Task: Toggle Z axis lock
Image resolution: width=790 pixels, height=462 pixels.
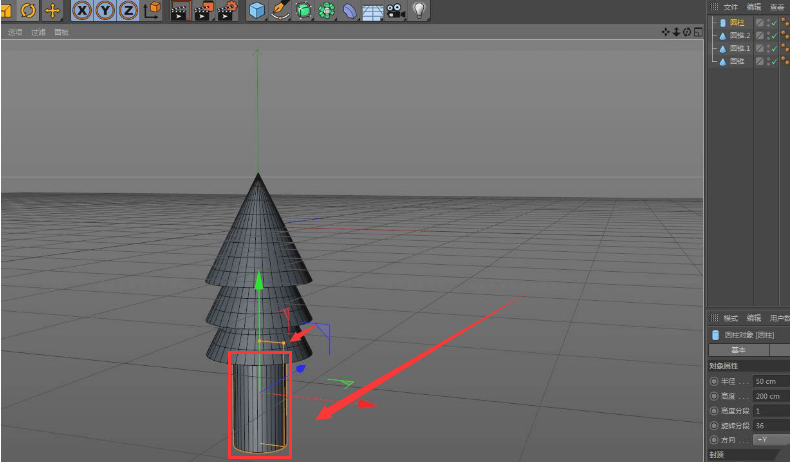Action: point(128,10)
